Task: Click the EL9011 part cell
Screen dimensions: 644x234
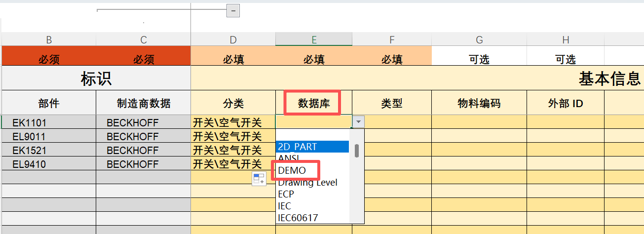Action: [49, 136]
